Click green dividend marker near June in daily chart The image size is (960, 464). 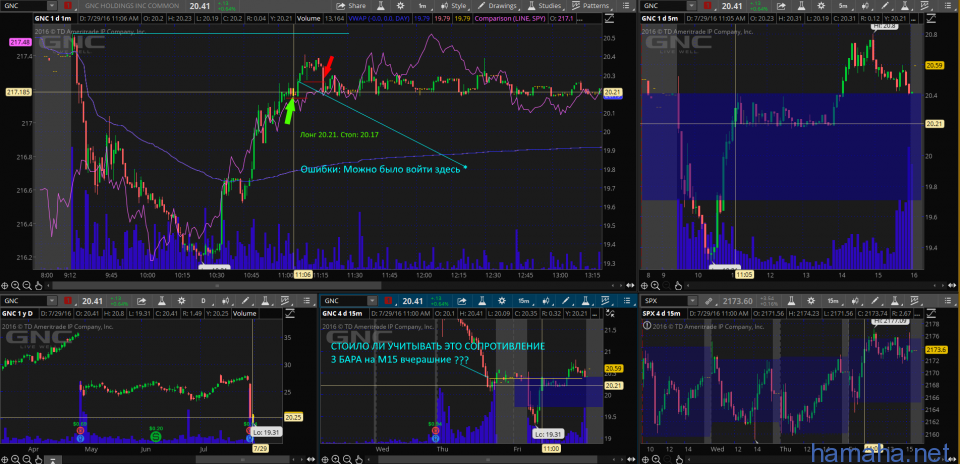(x=156, y=436)
